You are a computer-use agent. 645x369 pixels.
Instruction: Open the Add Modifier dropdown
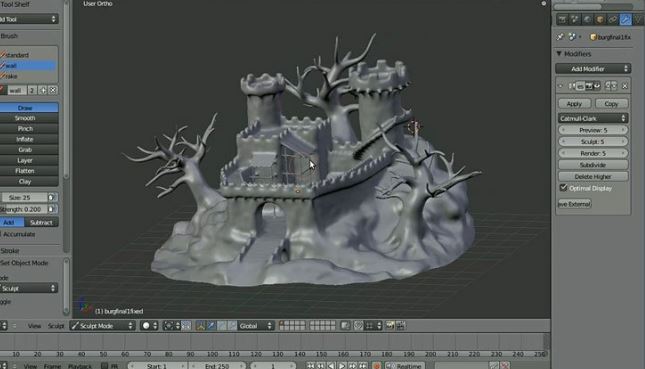click(x=593, y=69)
